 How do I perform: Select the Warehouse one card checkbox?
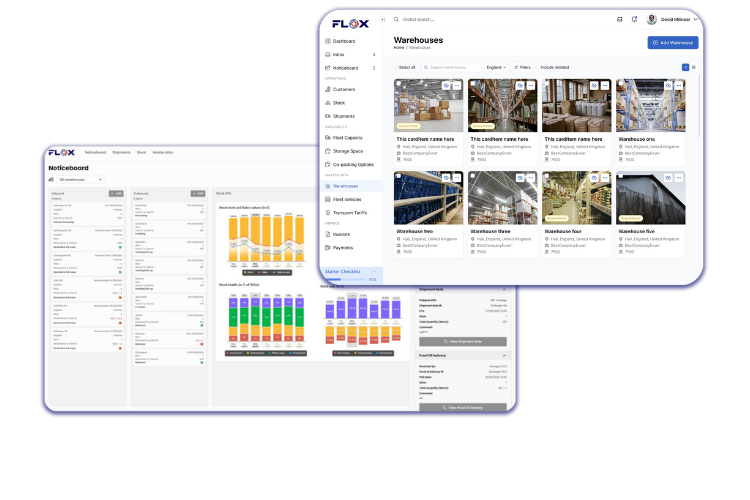pyautogui.click(x=621, y=84)
